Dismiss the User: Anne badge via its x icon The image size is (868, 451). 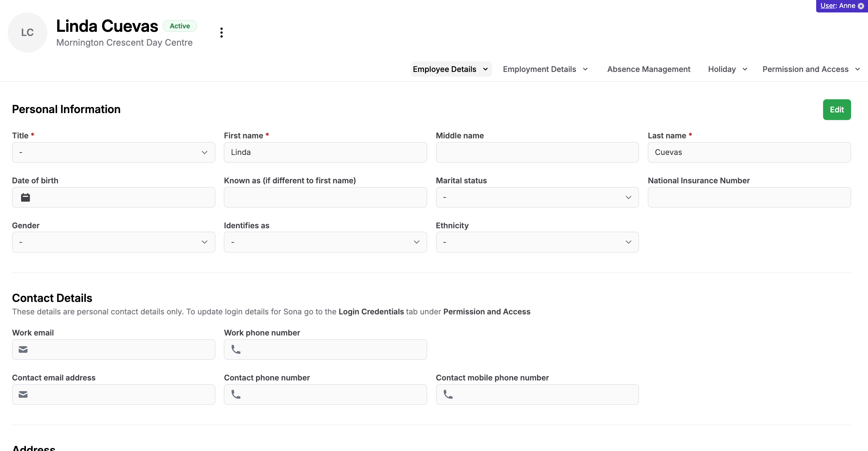click(861, 6)
